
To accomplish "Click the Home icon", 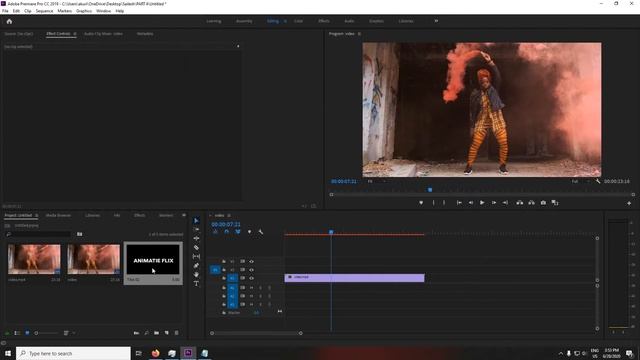I will (x=9, y=21).
